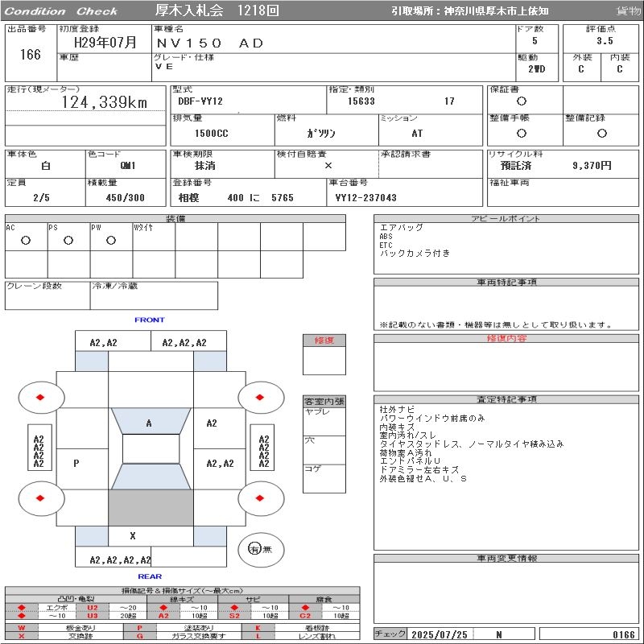
Task: Click the gray shaded cargo roof area
Action: pyautogui.click(x=151, y=507)
